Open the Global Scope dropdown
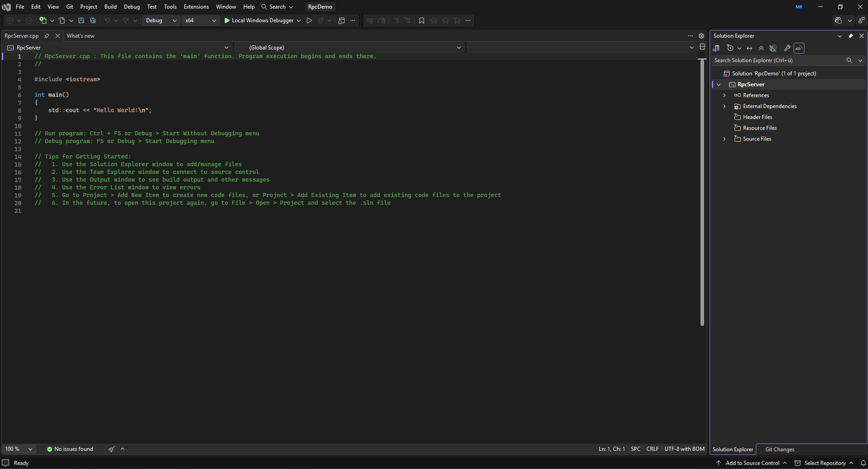Screen dimensions: 868x469 tap(350, 48)
